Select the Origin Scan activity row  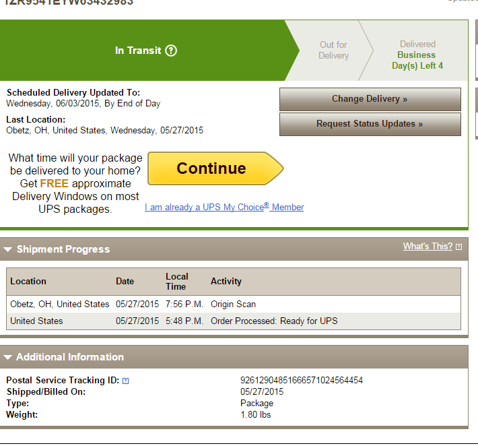233,305
